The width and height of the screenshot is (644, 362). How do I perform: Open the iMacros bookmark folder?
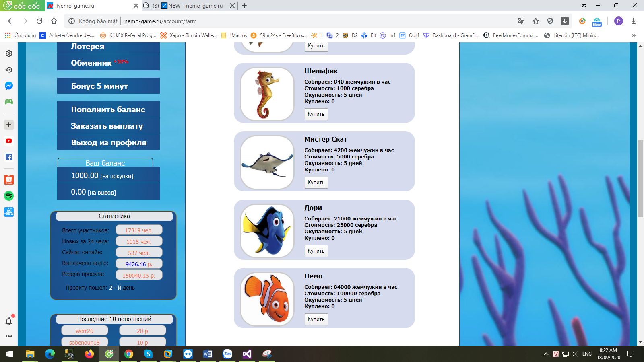(x=234, y=35)
